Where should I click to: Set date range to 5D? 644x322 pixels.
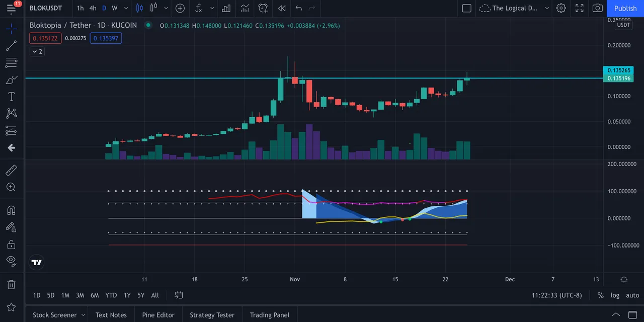(x=51, y=295)
